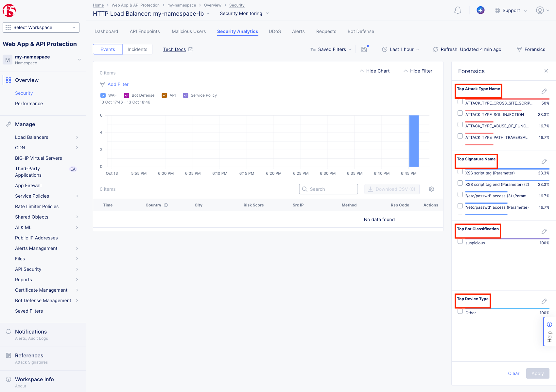Uncheck the API checkbox
The height and width of the screenshot is (392, 556).
click(x=165, y=95)
